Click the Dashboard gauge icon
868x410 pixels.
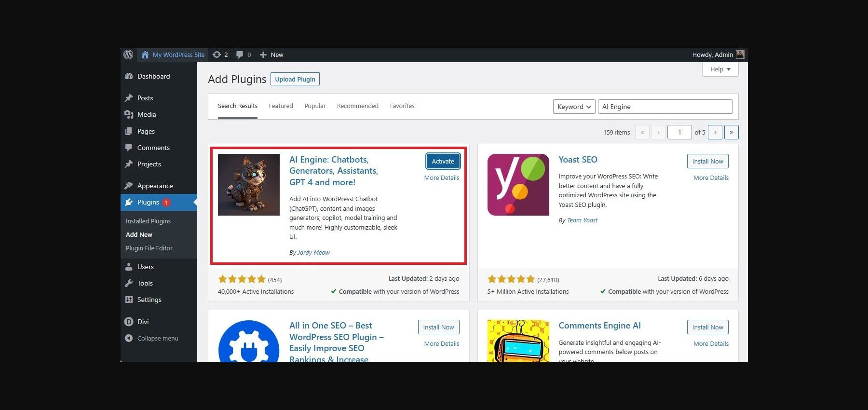click(x=129, y=76)
